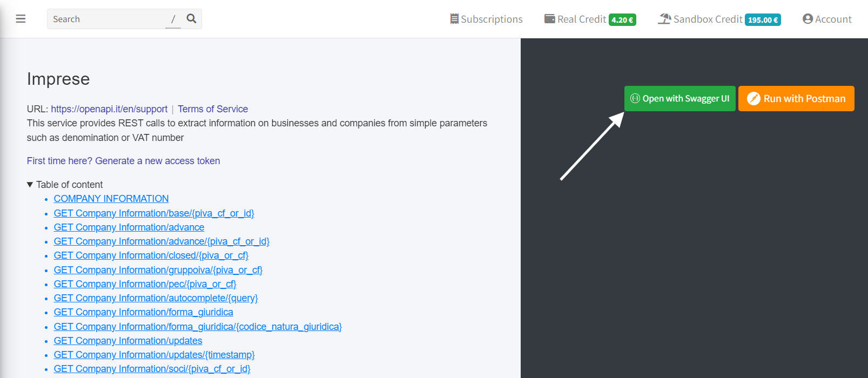Viewport: 868px width, 378px height.
Task: Jump to COMPANY INFORMATION section link
Action: click(111, 199)
